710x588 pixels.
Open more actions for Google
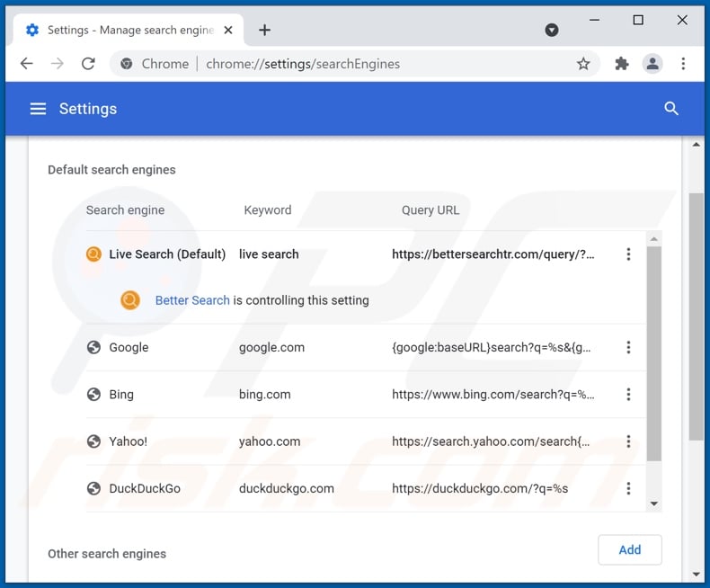(628, 347)
